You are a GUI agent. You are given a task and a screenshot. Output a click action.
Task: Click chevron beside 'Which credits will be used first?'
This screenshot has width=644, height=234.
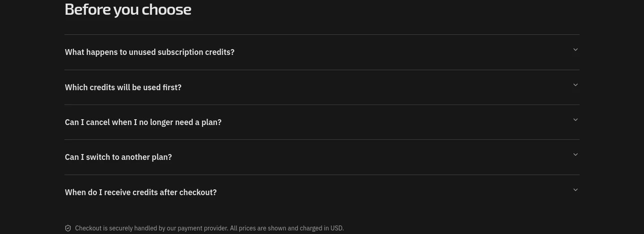[x=576, y=85]
